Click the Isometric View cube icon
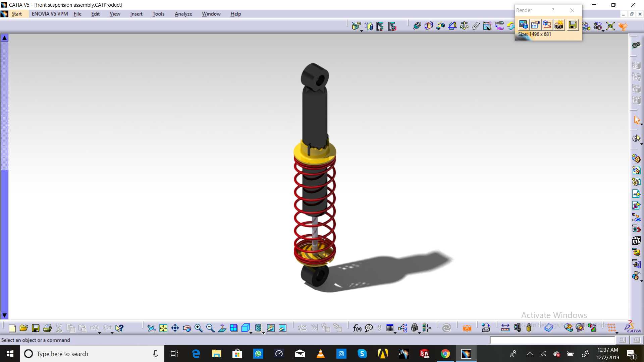This screenshot has height=362, width=644. click(x=246, y=328)
